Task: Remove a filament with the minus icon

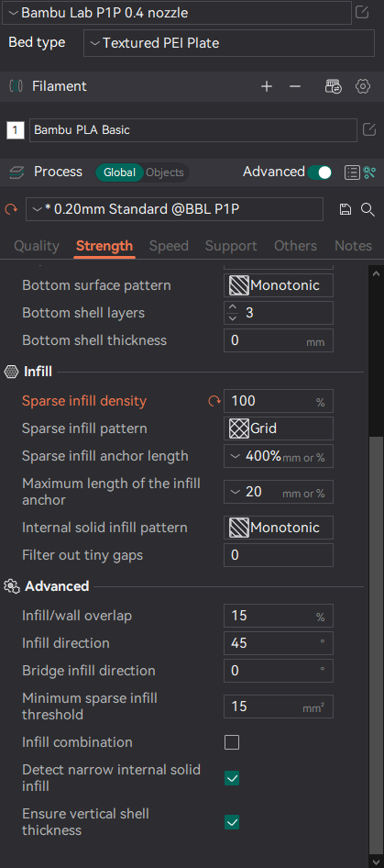Action: pyautogui.click(x=295, y=86)
